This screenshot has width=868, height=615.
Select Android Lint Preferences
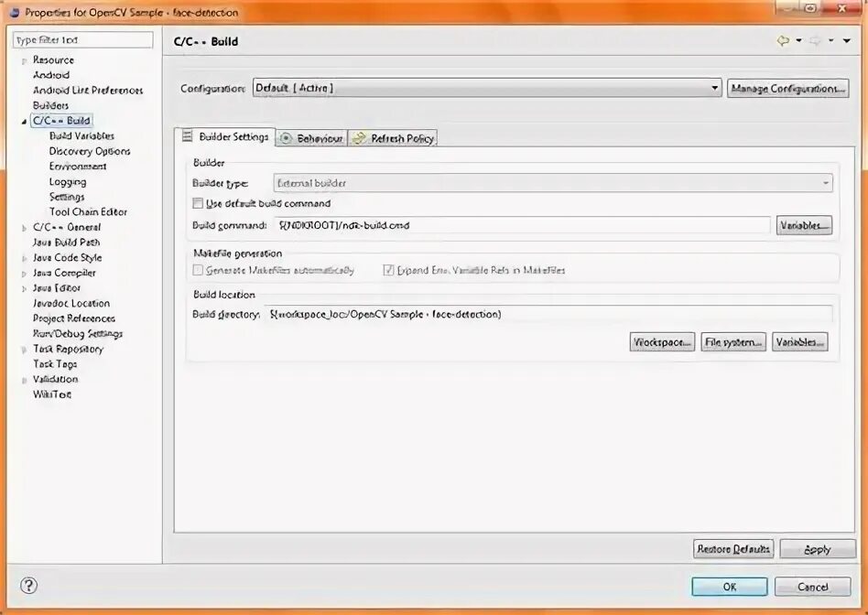(88, 91)
